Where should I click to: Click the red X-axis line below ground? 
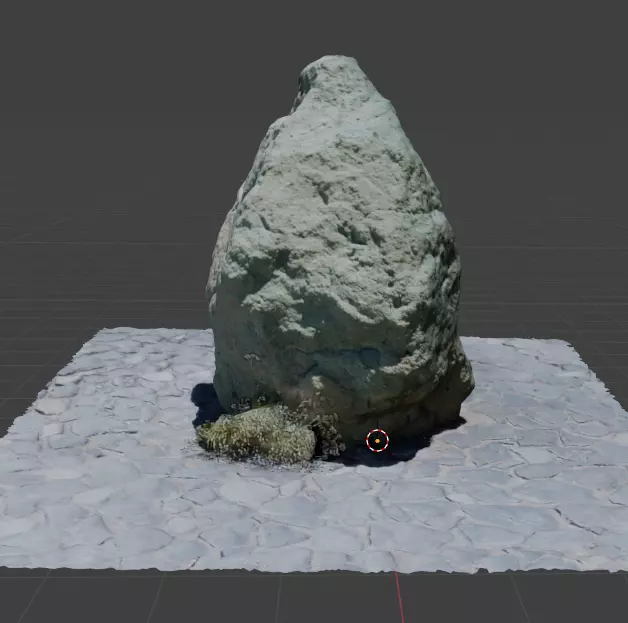pyautogui.click(x=400, y=597)
